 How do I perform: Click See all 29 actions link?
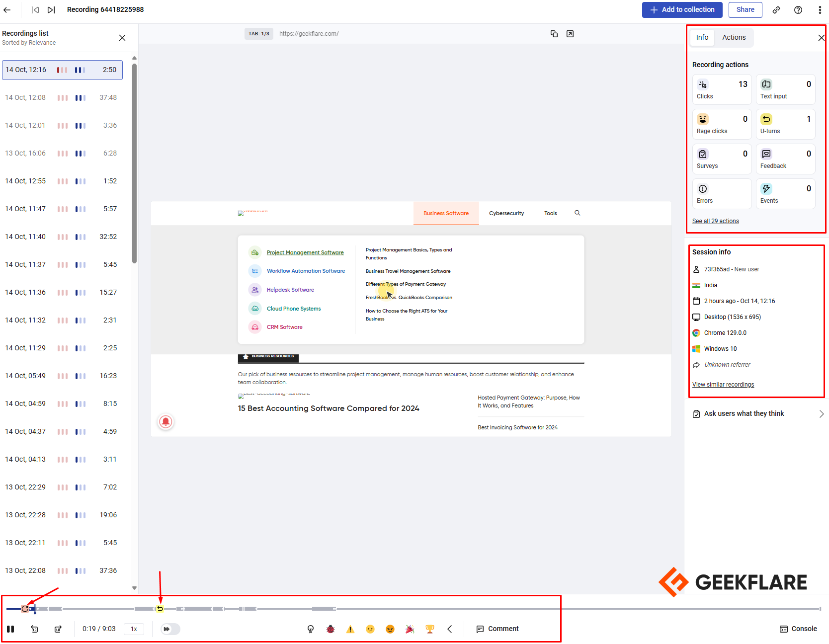click(715, 221)
